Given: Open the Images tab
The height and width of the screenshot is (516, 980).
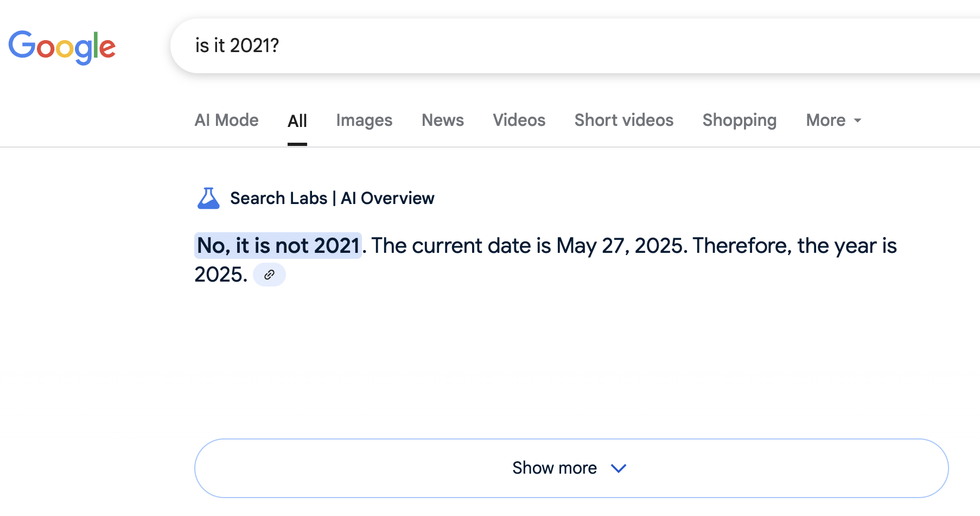Looking at the screenshot, I should click(x=364, y=120).
